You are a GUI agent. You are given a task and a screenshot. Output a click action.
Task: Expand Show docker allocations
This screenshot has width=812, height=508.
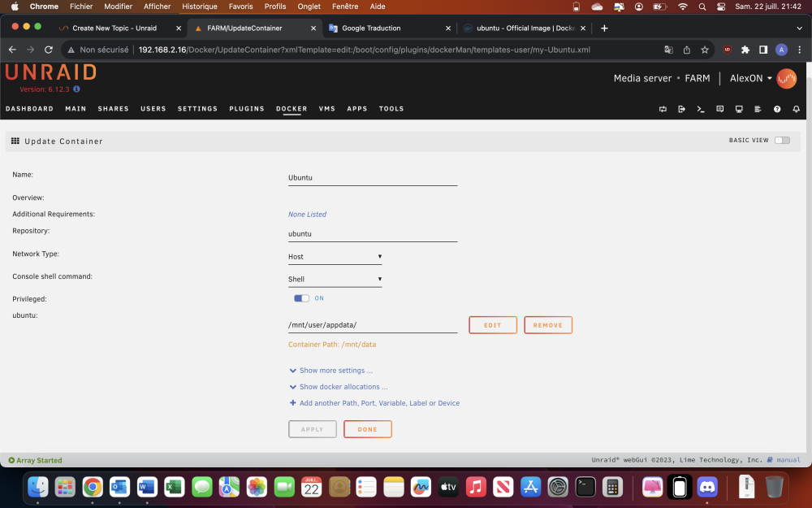pyautogui.click(x=338, y=387)
